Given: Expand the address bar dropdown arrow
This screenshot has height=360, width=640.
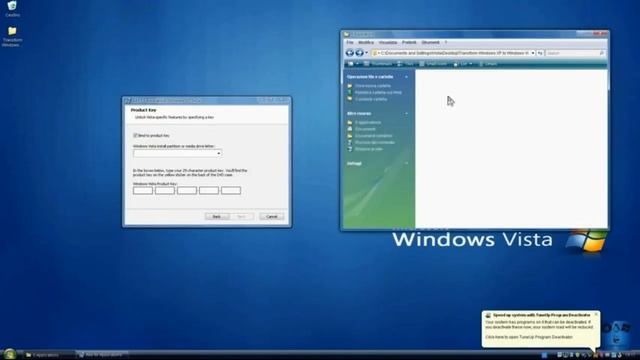Looking at the screenshot, I should point(533,53).
